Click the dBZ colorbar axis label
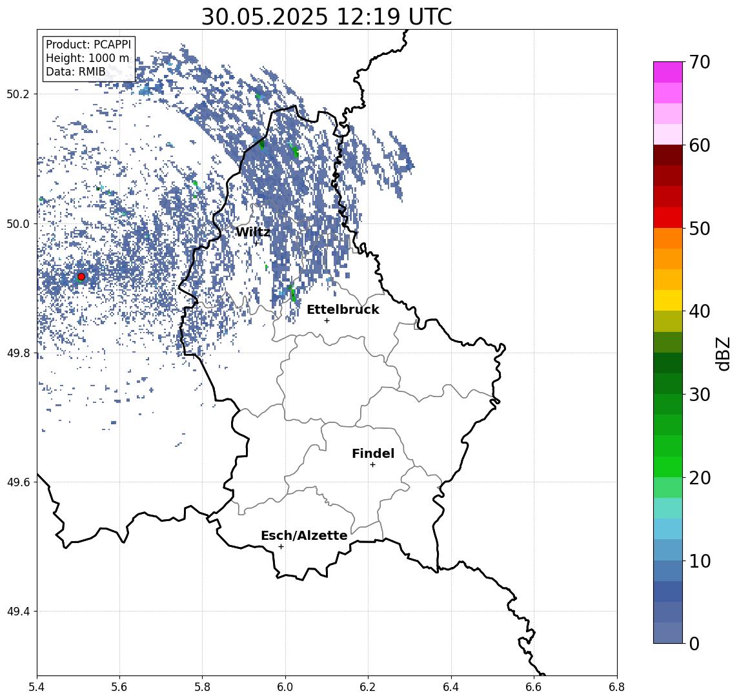The height and width of the screenshot is (700, 739). [722, 354]
